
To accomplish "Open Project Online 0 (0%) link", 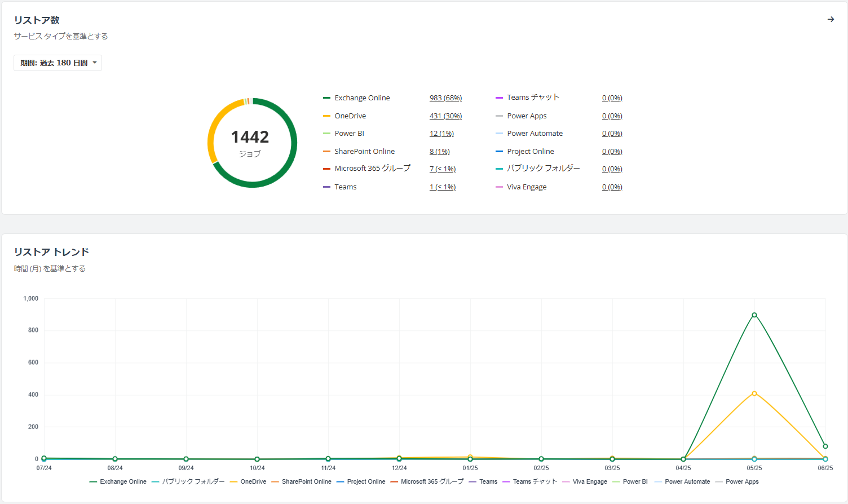I will coord(612,151).
